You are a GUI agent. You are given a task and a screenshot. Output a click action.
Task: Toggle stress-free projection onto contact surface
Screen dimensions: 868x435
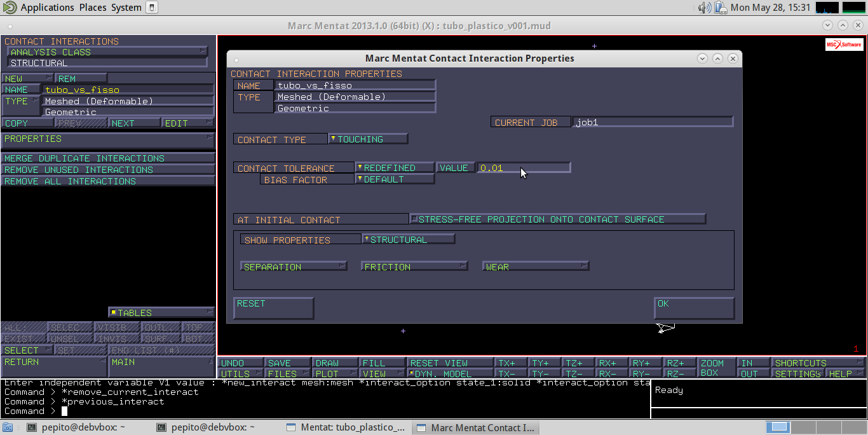[x=558, y=219]
